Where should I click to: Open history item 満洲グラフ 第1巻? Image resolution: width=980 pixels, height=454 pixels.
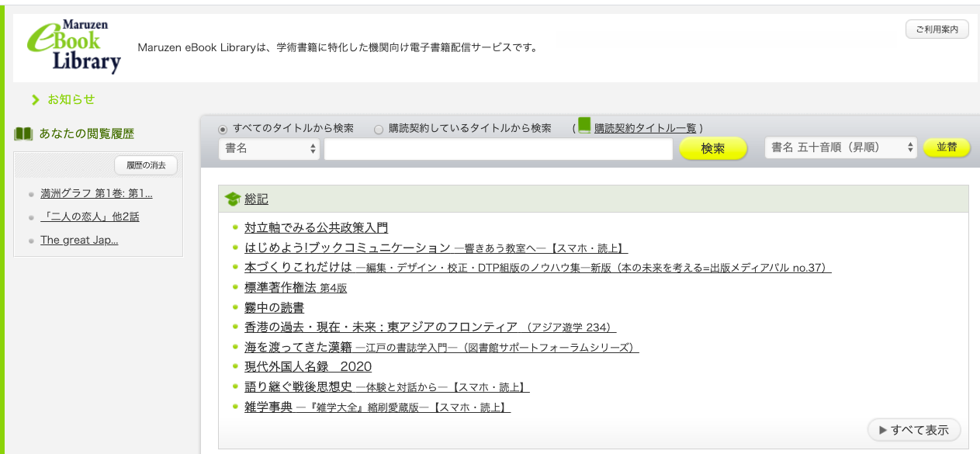coord(96,193)
